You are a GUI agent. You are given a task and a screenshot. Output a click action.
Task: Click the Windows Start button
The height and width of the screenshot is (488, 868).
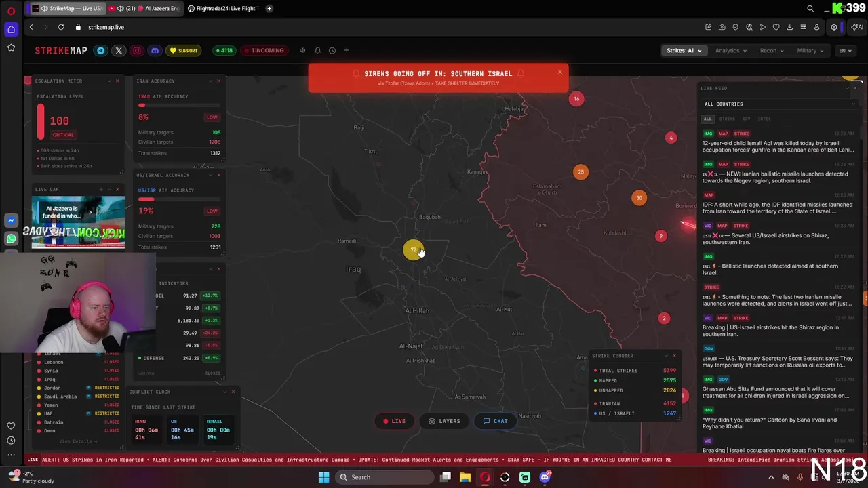point(323,477)
